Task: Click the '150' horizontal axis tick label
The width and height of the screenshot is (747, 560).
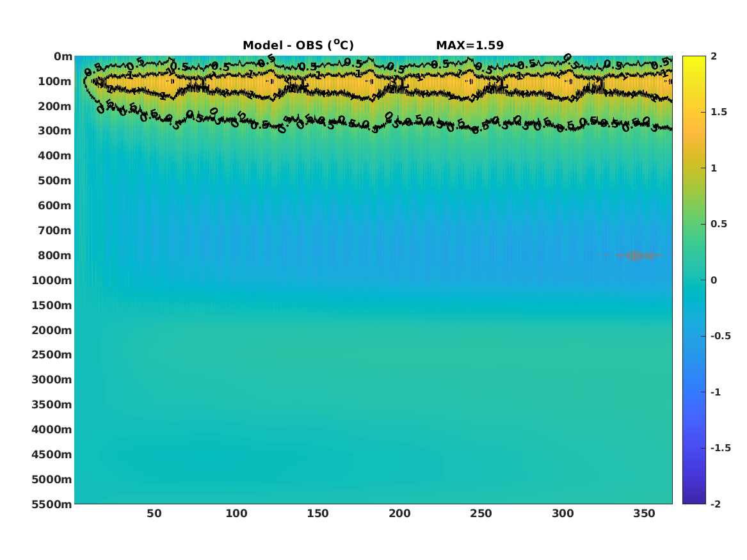Action: point(317,514)
